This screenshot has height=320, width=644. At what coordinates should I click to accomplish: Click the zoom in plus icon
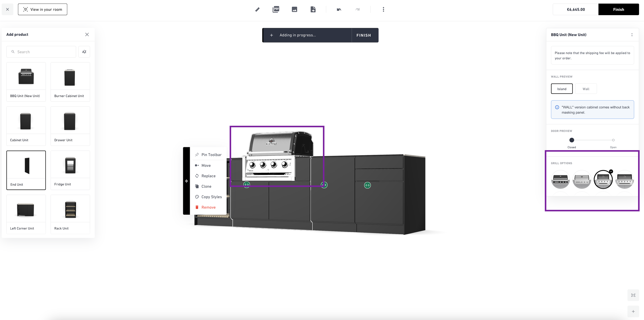point(633,312)
